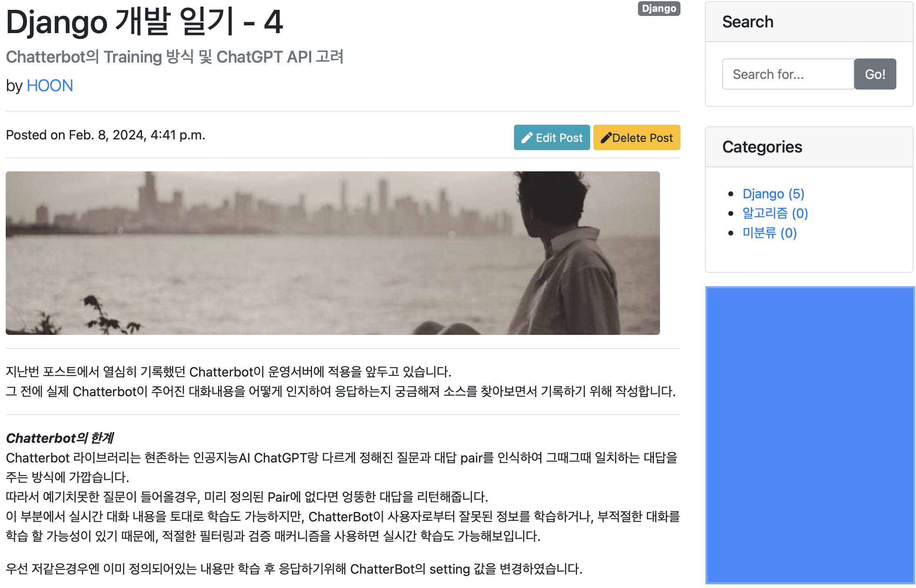Open the HOON author link

(50, 86)
